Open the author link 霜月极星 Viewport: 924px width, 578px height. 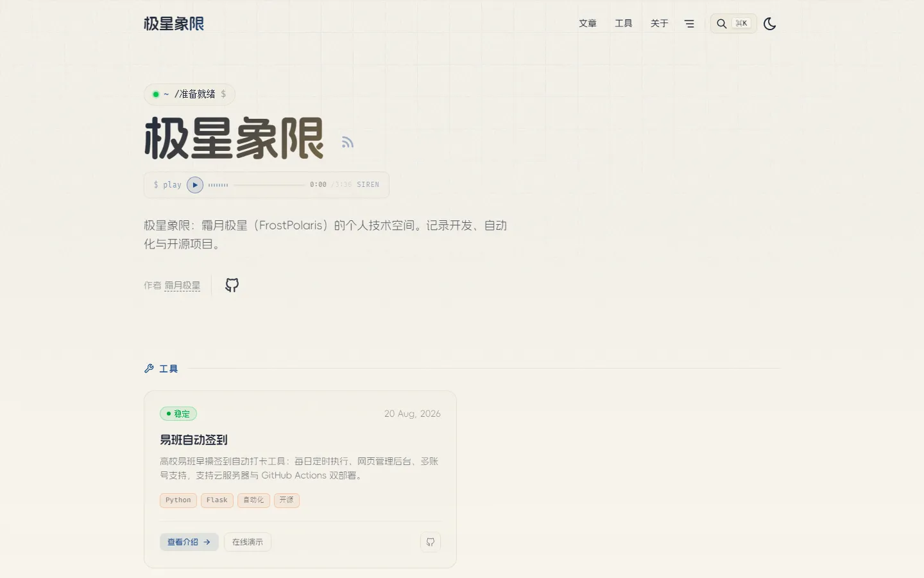point(182,286)
